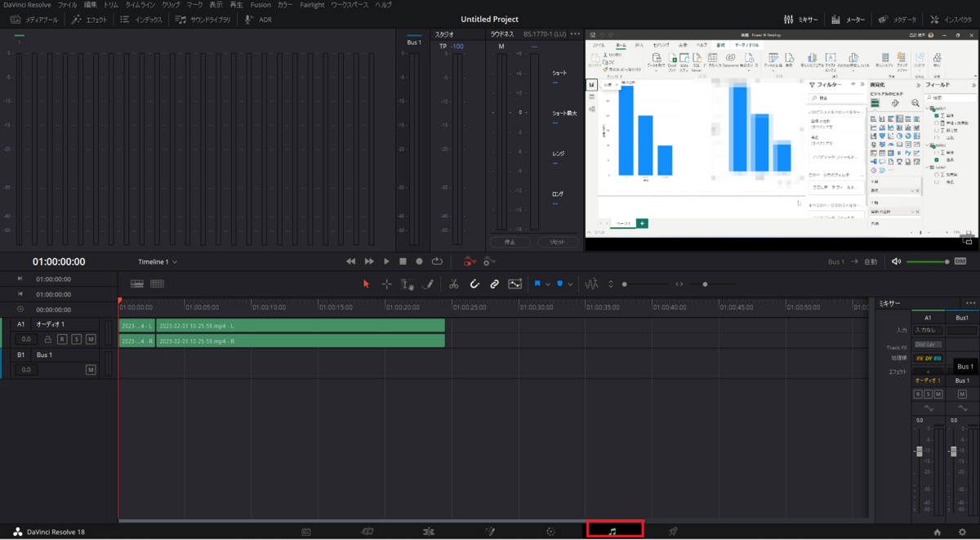980x540 pixels.
Task: Add a blue marker to timeline
Action: click(x=560, y=283)
